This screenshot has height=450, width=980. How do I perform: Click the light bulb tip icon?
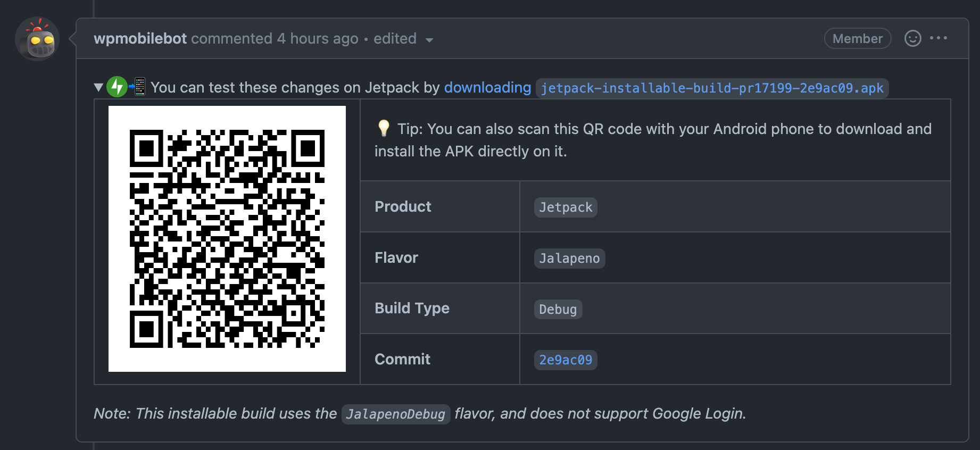(384, 128)
